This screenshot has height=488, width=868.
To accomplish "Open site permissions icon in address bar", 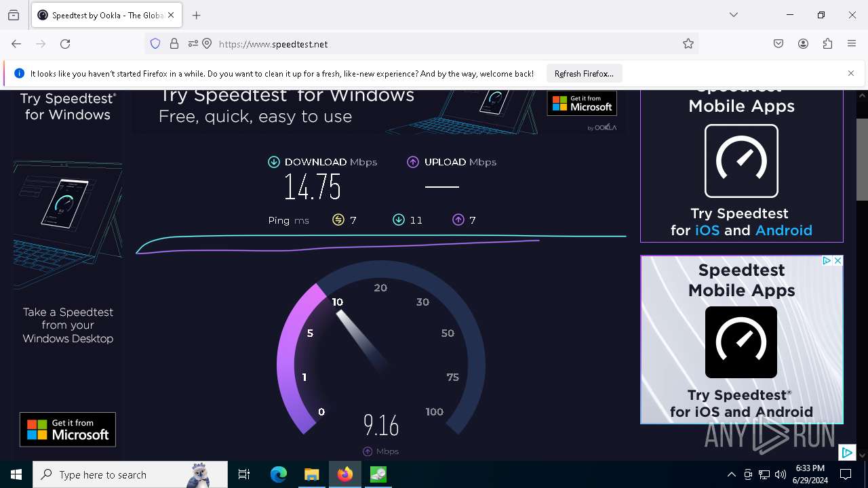I will pyautogui.click(x=193, y=44).
